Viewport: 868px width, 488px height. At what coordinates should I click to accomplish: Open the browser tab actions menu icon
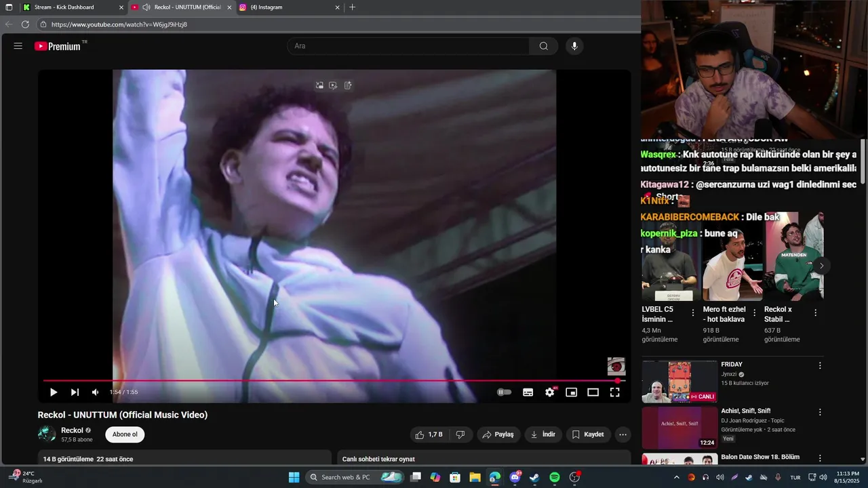[9, 7]
